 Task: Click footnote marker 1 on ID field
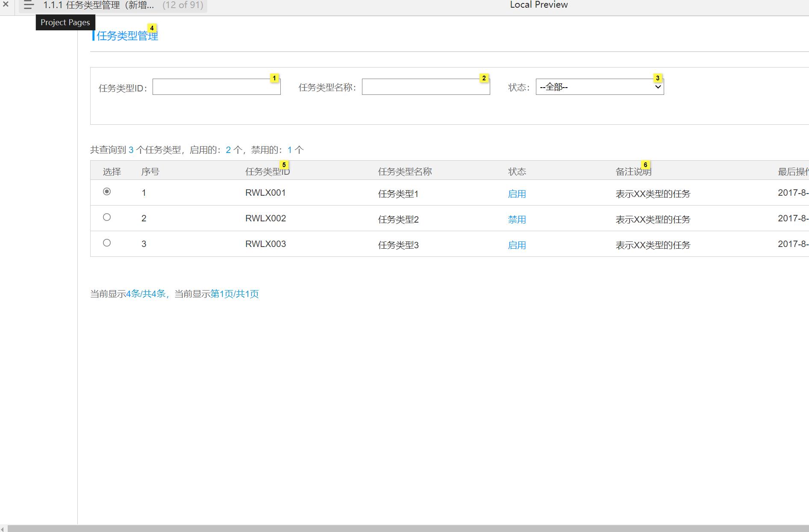pyautogui.click(x=274, y=78)
